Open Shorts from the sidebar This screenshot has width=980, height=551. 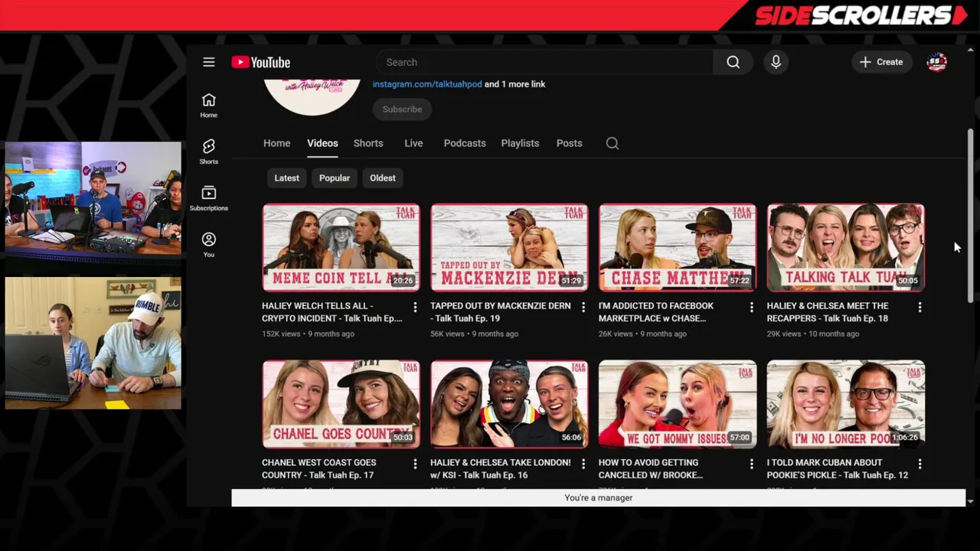click(209, 152)
